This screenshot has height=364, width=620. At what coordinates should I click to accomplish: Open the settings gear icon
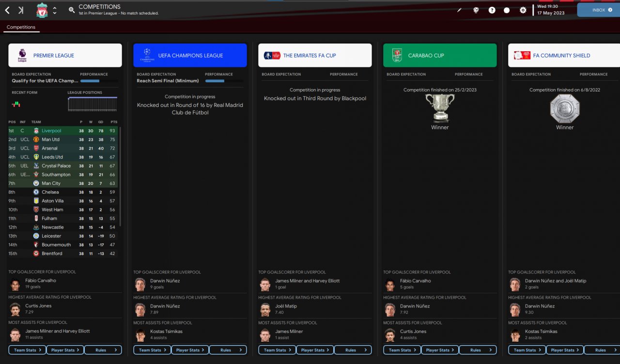523,10
